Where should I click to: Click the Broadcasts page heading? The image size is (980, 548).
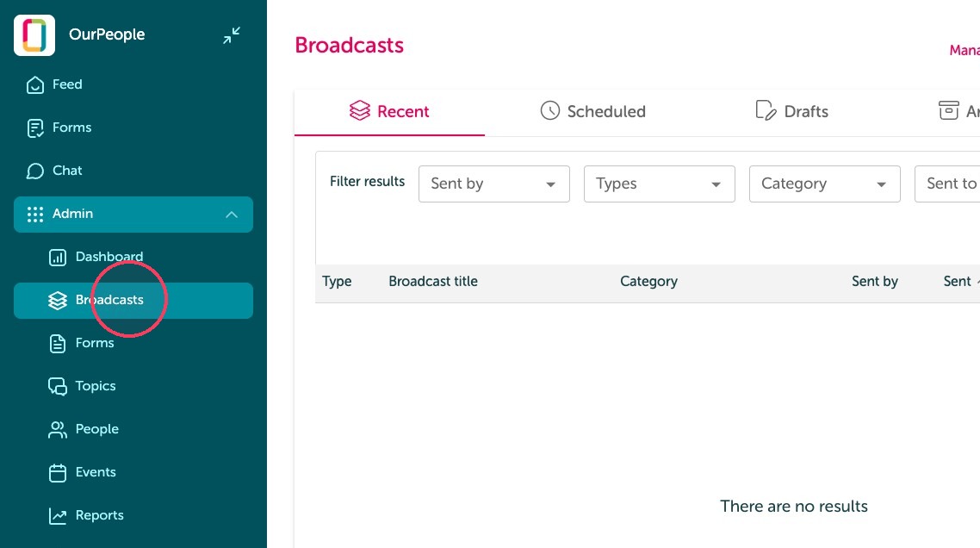coord(350,45)
